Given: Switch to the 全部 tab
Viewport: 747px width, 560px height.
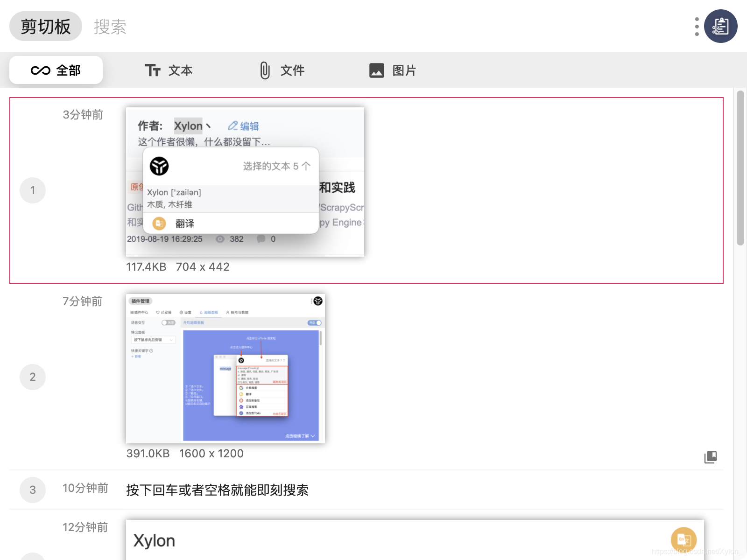Looking at the screenshot, I should click(56, 70).
